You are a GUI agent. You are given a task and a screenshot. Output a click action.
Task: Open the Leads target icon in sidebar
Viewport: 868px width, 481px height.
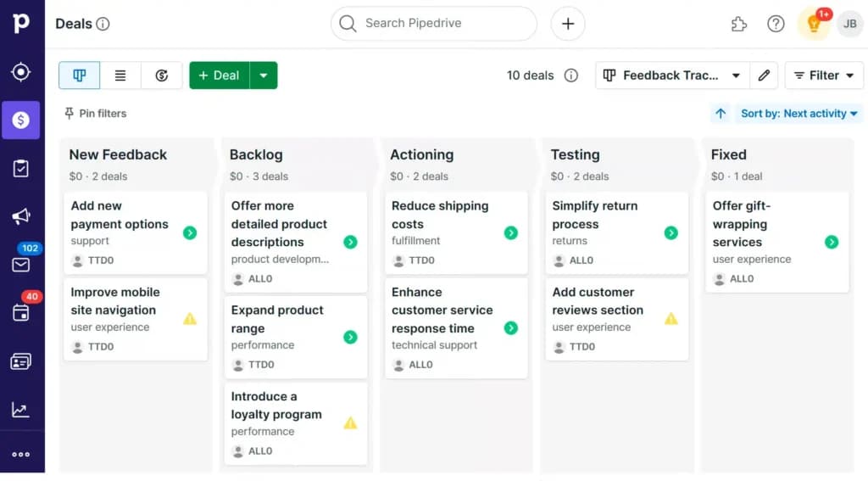21,72
